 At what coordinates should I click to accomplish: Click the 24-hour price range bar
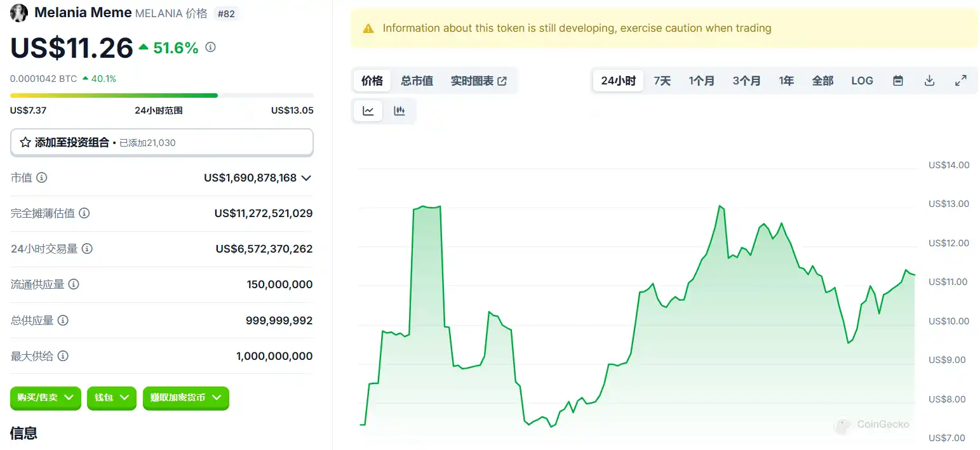[x=161, y=96]
